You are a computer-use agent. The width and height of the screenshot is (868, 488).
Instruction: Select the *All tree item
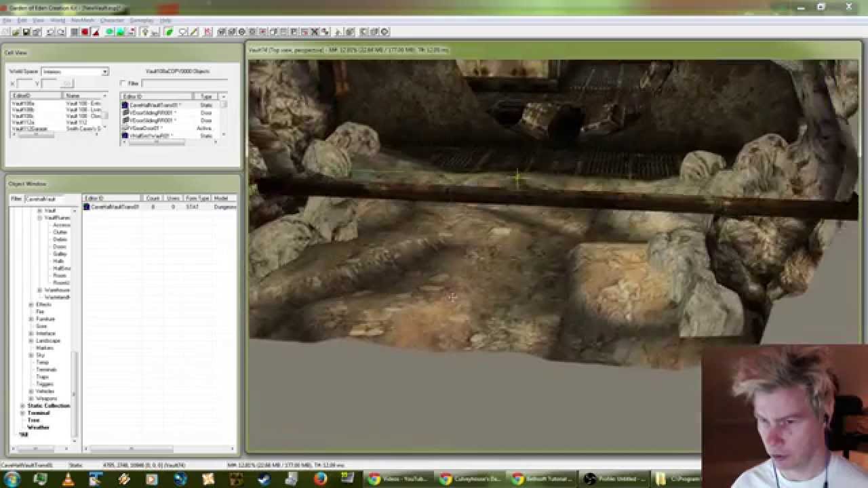tap(24, 434)
